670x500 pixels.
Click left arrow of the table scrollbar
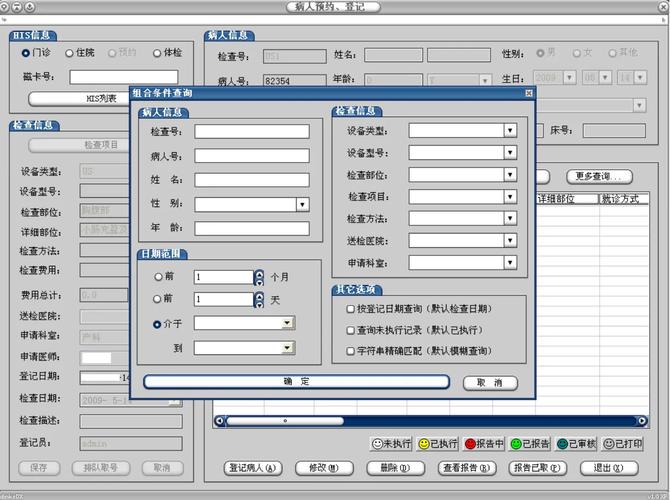[x=220, y=421]
